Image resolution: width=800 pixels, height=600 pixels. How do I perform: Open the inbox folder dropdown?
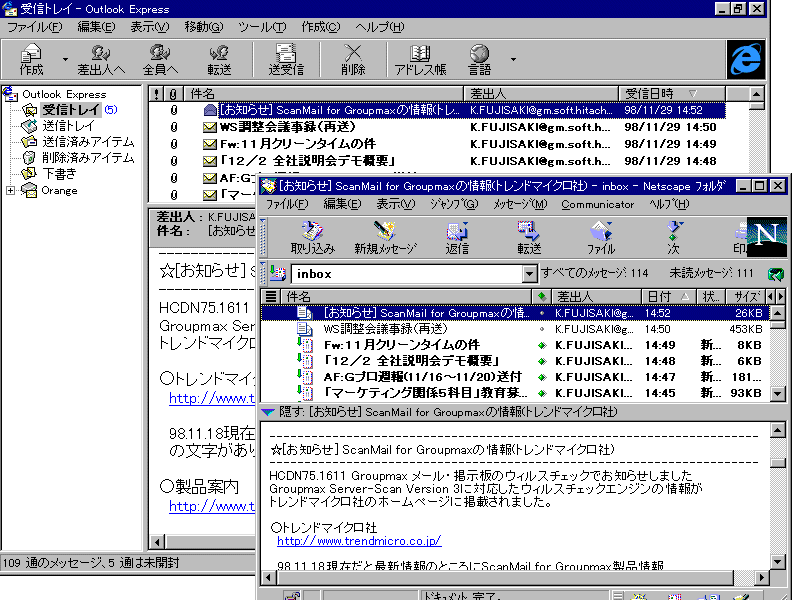point(530,274)
